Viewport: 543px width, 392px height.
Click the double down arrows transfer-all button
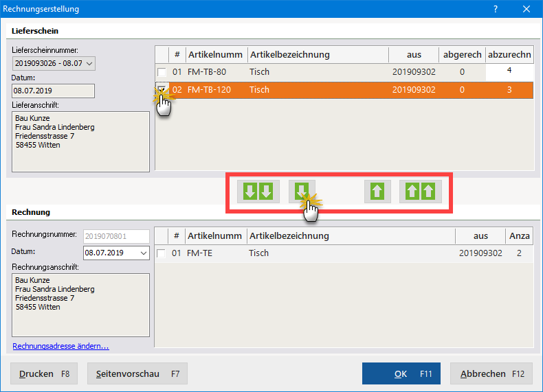click(x=258, y=192)
